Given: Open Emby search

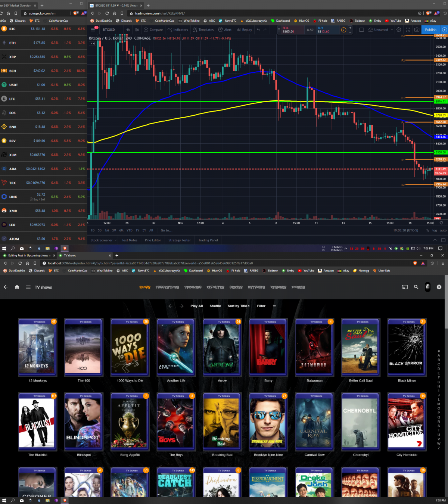Looking at the screenshot, I should (416, 287).
